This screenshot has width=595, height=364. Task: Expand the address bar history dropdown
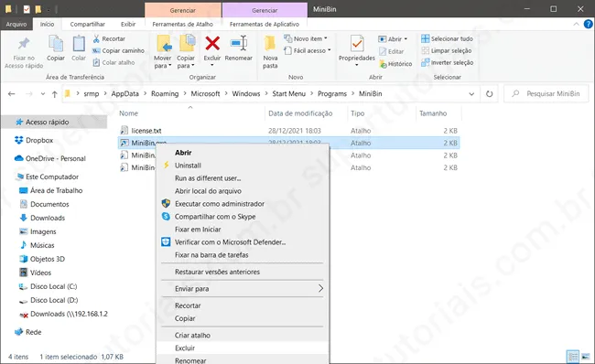[x=471, y=93]
